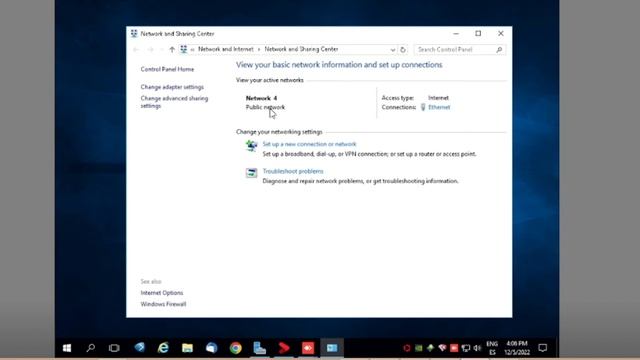The width and height of the screenshot is (640, 360).
Task: Click the 'Internet' access type value
Action: pyautogui.click(x=438, y=98)
